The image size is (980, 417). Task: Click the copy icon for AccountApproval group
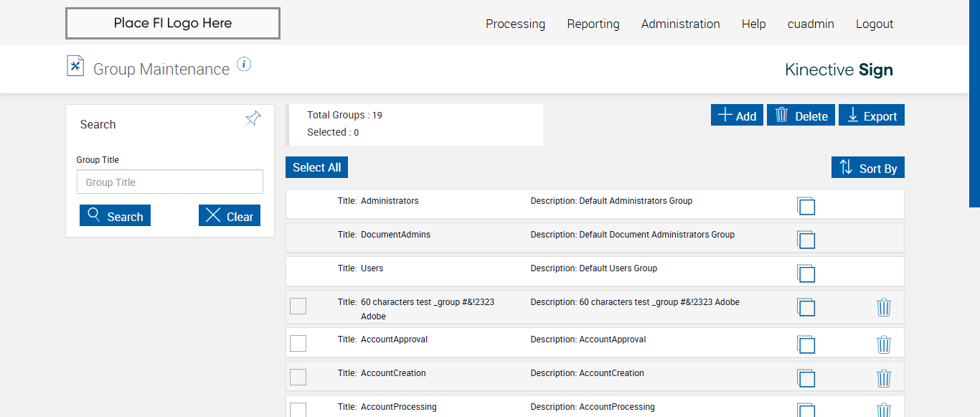(806, 345)
